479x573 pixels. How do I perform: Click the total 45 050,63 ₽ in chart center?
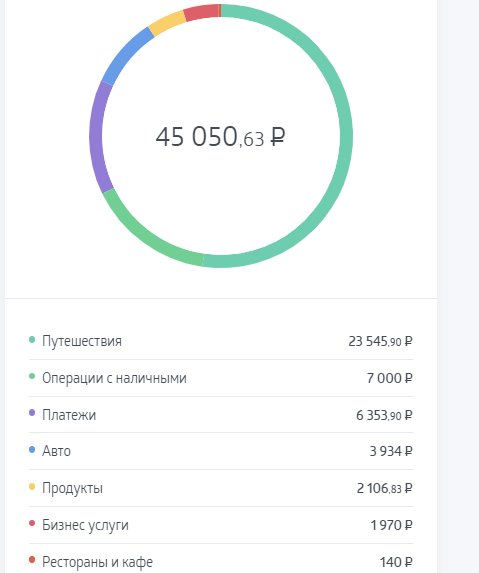pos(220,137)
